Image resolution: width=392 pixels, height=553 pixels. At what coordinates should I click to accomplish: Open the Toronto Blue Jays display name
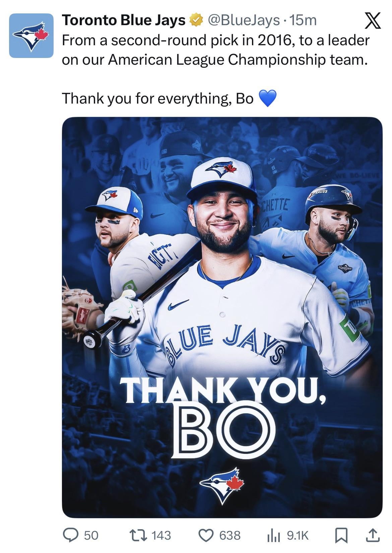[x=124, y=20]
